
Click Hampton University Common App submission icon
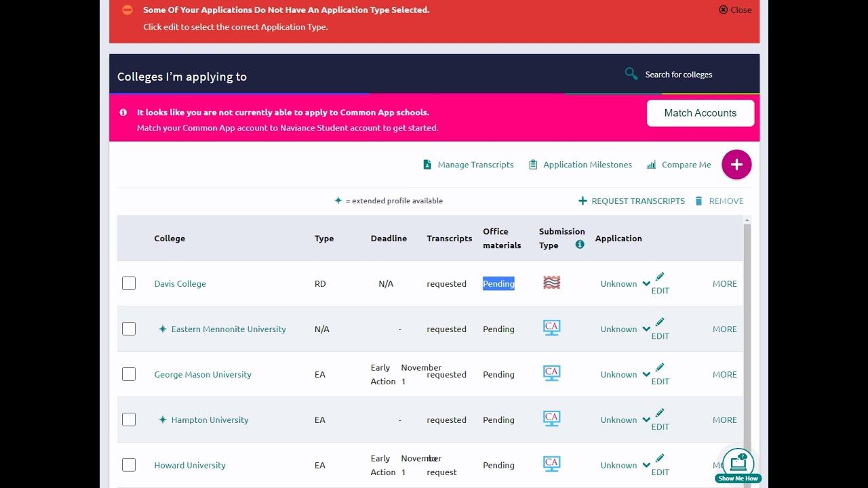(552, 419)
